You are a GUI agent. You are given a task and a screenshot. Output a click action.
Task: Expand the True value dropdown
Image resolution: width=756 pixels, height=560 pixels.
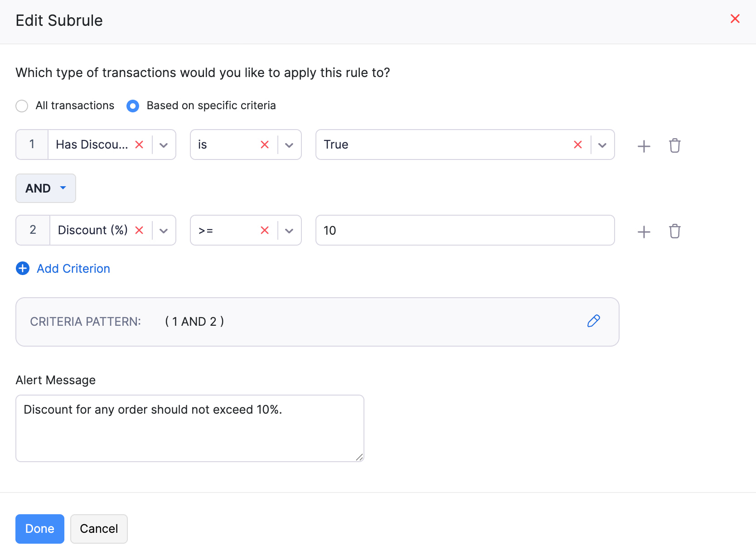click(x=603, y=145)
